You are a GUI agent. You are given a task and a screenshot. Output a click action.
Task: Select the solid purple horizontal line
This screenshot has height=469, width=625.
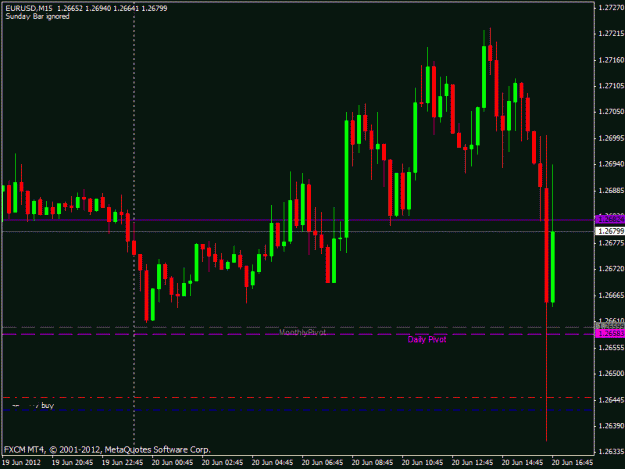click(x=298, y=220)
